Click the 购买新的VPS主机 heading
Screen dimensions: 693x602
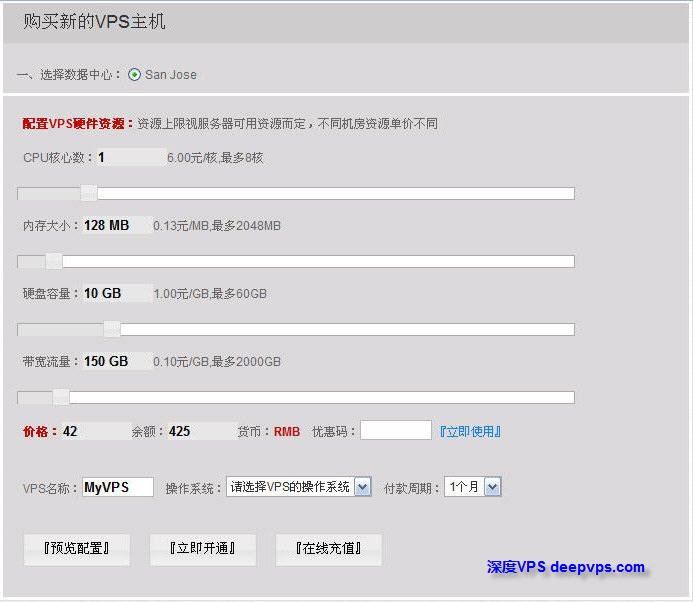pyautogui.click(x=94, y=22)
